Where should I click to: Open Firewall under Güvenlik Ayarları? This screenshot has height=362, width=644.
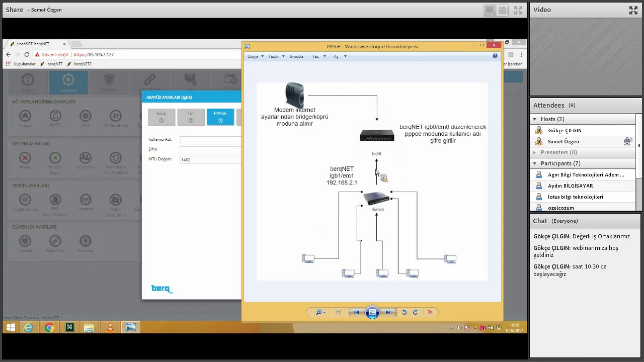click(x=25, y=242)
